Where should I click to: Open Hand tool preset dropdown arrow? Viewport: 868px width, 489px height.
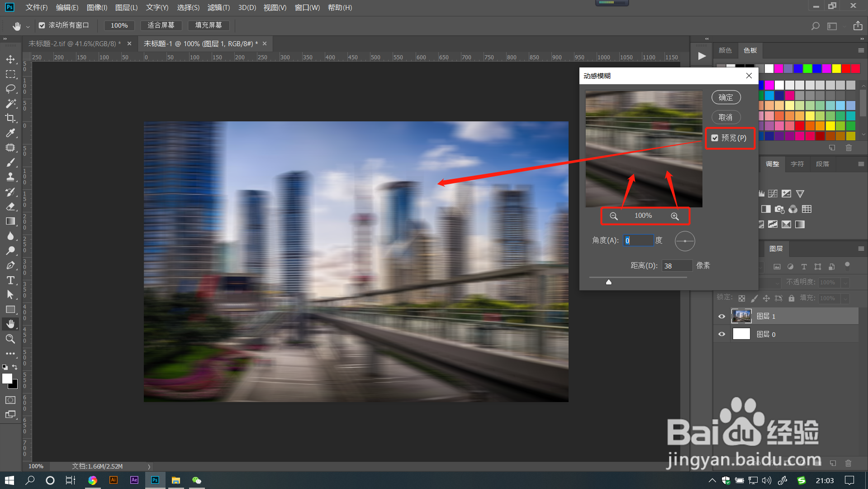(x=28, y=26)
